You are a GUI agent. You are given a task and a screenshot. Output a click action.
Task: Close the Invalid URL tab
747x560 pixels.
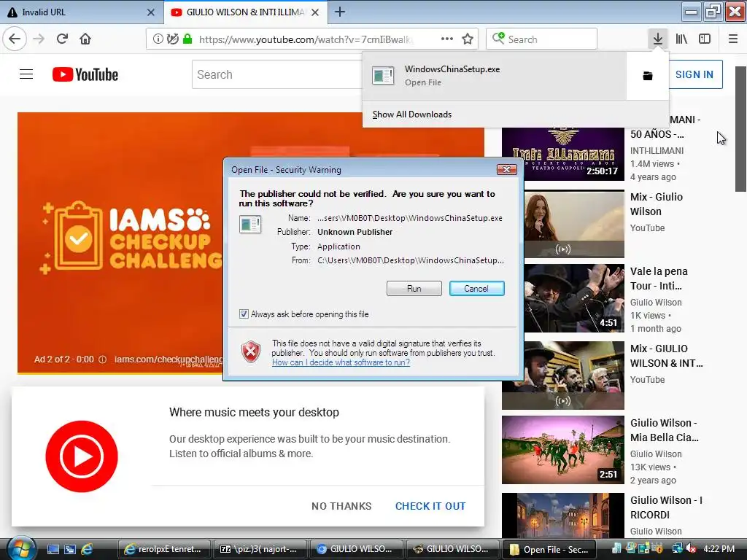pyautogui.click(x=150, y=12)
